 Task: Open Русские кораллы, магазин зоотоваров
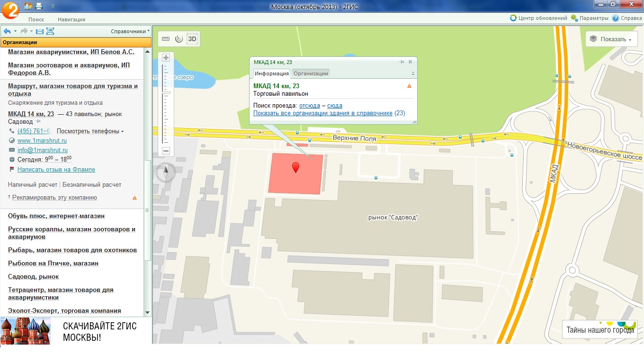pyautogui.click(x=72, y=233)
